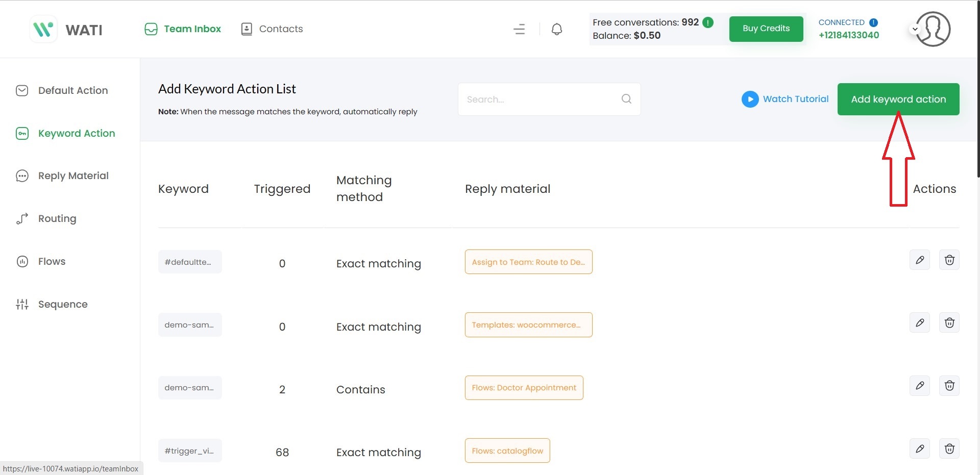Open Team Inbox tab
The height and width of the screenshot is (475, 980).
click(183, 29)
